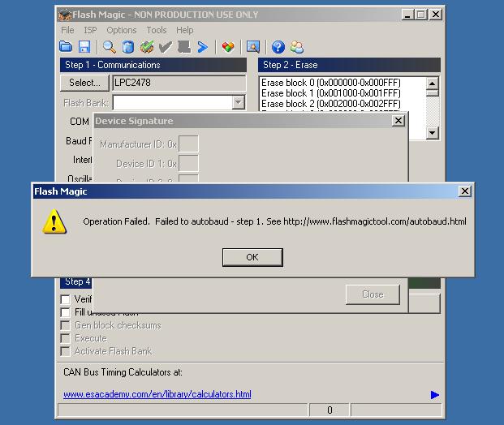Close the Flash Magic error message box

tap(465, 191)
